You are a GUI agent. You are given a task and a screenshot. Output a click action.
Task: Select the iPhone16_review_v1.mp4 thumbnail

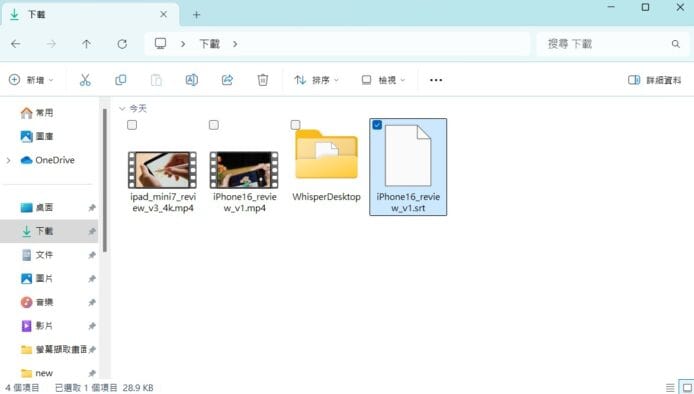pos(244,170)
